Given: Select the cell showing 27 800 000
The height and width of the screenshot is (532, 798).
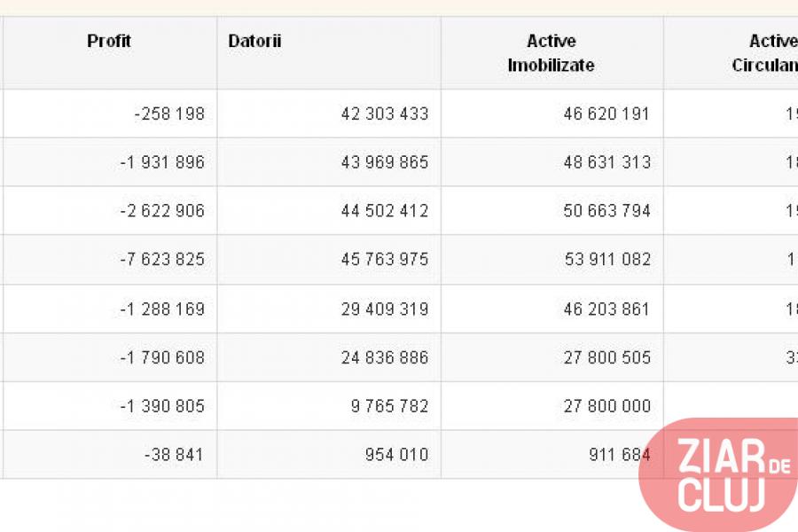Looking at the screenshot, I should point(606,406).
